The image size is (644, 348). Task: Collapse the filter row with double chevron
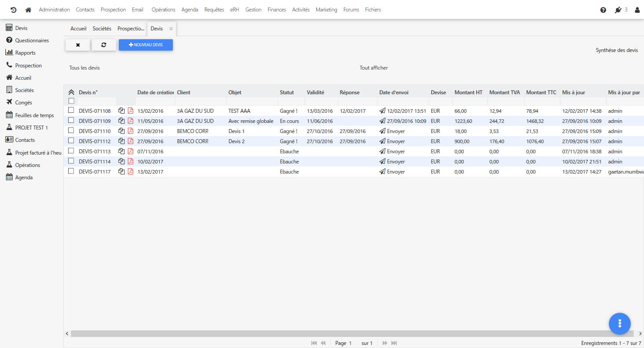click(71, 92)
